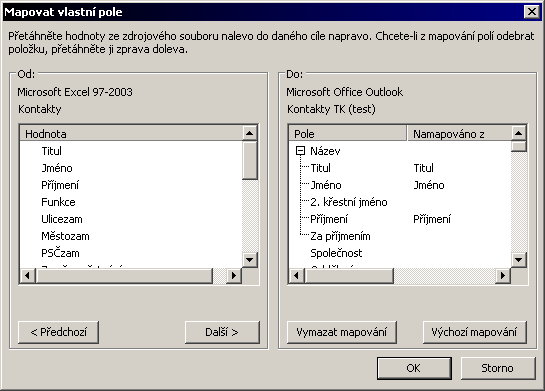Select Příjmení in the Hodnota list

(60, 185)
